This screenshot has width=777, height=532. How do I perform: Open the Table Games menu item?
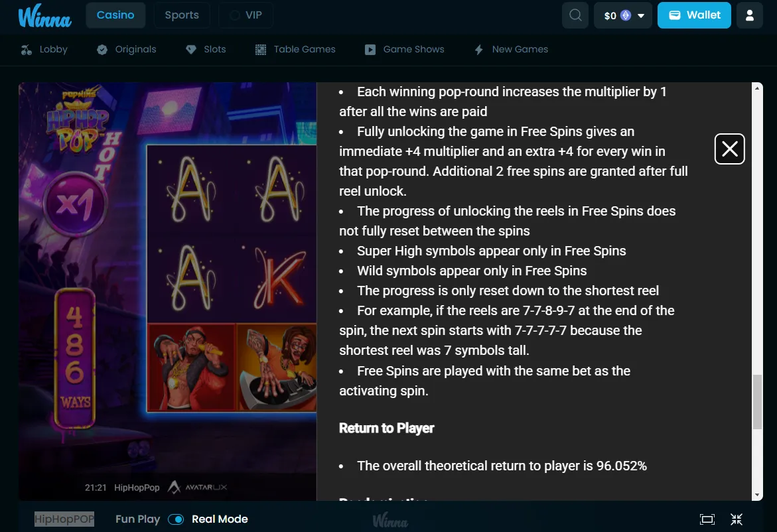295,50
